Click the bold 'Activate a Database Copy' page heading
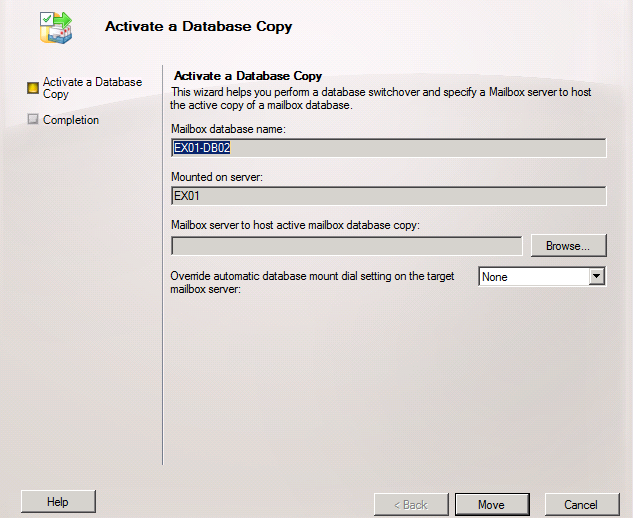 tap(247, 76)
